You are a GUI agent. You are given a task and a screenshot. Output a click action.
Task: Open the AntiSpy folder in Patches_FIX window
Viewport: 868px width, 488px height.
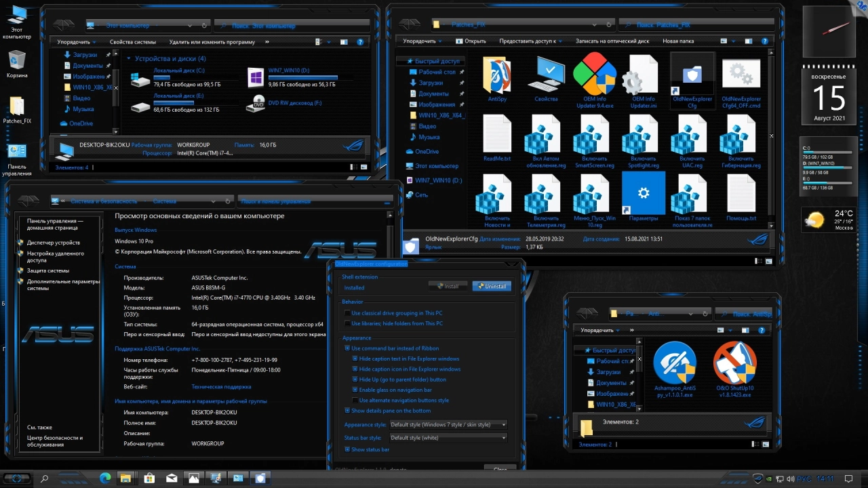pyautogui.click(x=497, y=79)
